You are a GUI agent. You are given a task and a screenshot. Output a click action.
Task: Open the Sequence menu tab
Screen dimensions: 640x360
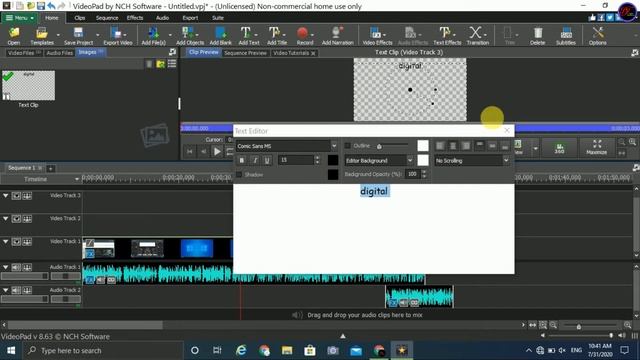click(107, 18)
